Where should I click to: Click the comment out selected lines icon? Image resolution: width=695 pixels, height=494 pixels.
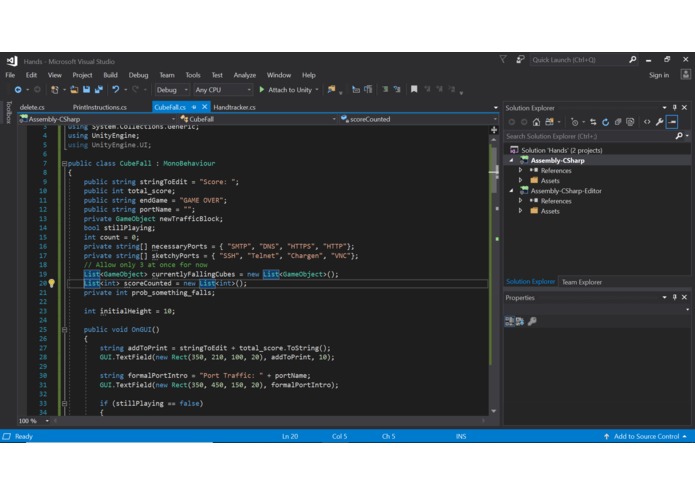[x=385, y=90]
